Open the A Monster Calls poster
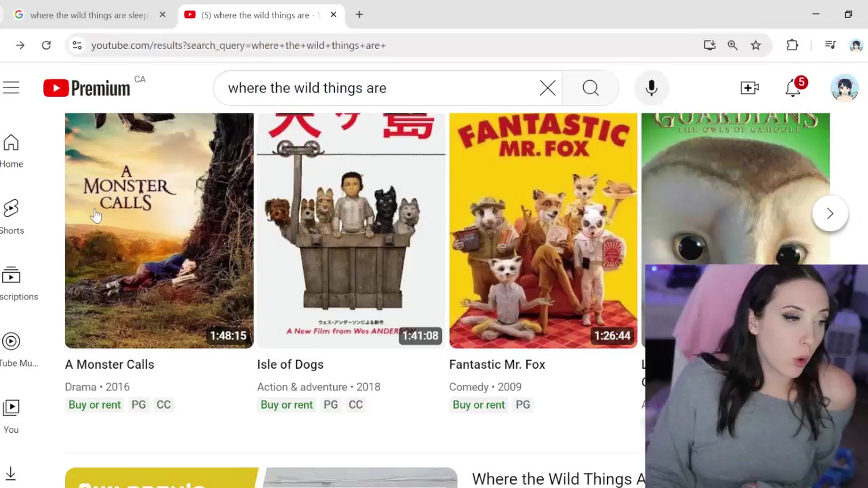The height and width of the screenshot is (488, 868). click(x=159, y=230)
